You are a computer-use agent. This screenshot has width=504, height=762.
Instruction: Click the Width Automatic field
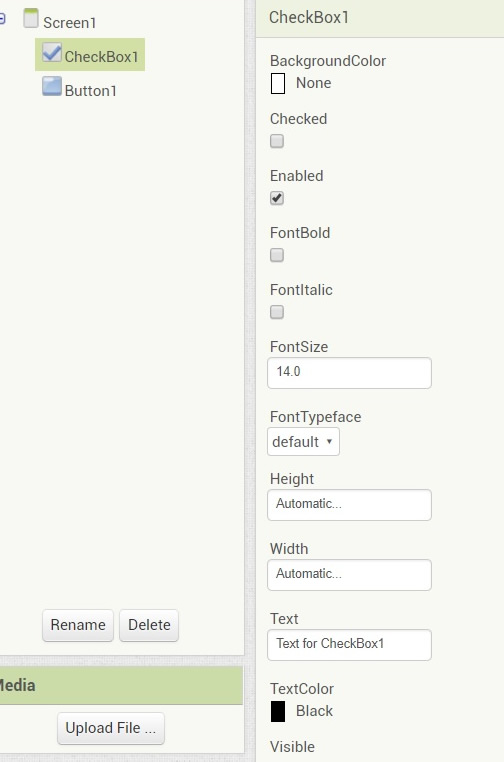349,575
